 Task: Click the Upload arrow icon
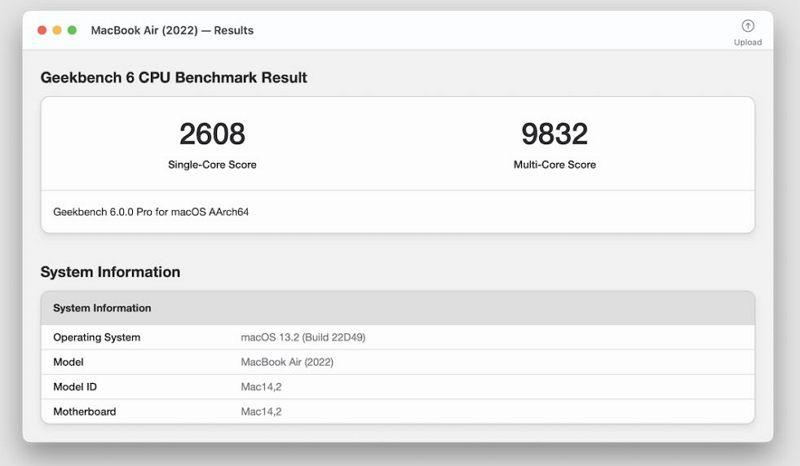[747, 26]
